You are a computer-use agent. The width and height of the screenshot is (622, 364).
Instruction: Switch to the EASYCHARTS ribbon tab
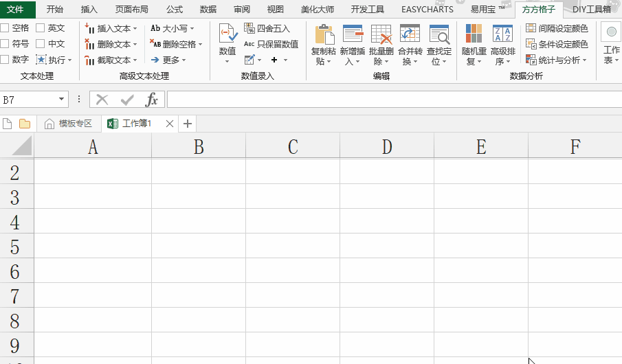[427, 9]
